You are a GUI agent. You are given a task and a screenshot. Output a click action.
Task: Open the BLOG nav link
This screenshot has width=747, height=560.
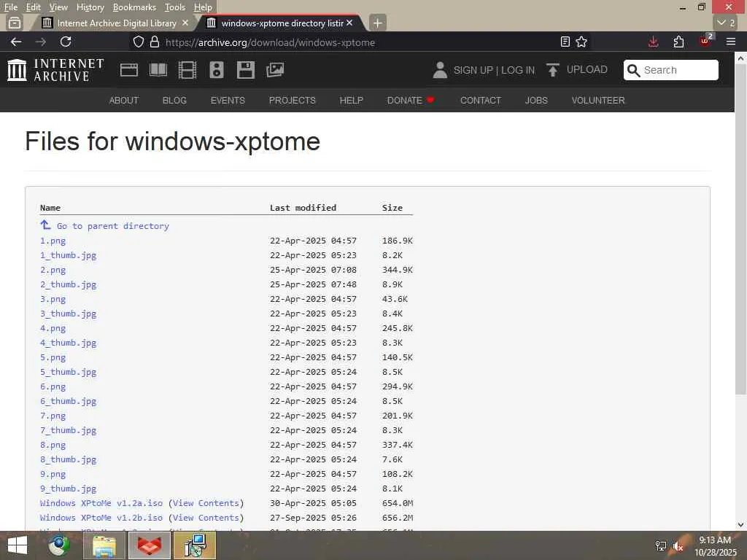(x=174, y=101)
